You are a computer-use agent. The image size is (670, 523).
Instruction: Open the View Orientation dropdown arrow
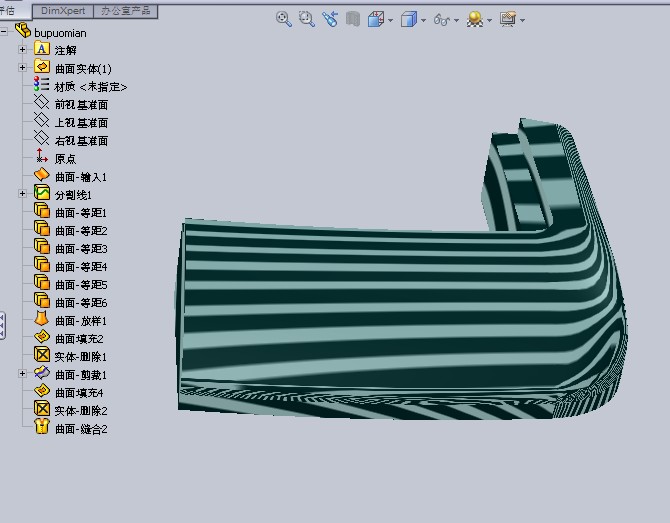pyautogui.click(x=391, y=20)
